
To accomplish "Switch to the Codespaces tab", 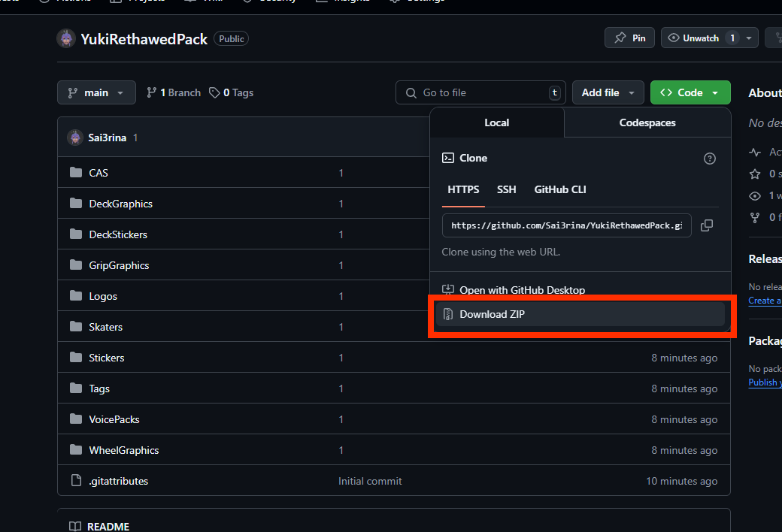I will [x=647, y=122].
